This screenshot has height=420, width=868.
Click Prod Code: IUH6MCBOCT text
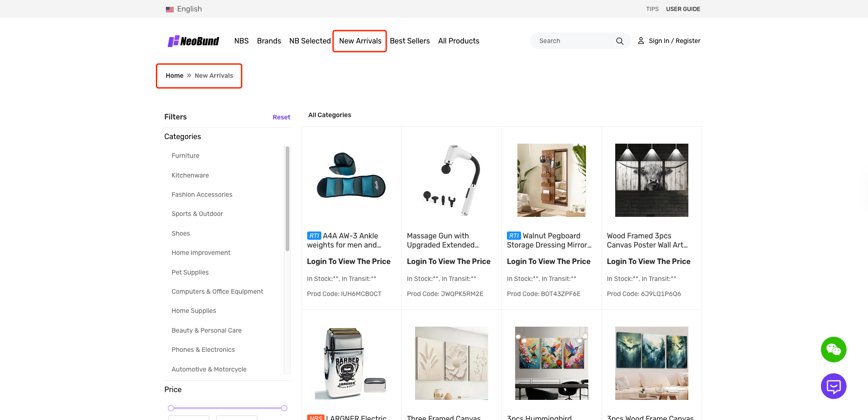pyautogui.click(x=344, y=294)
